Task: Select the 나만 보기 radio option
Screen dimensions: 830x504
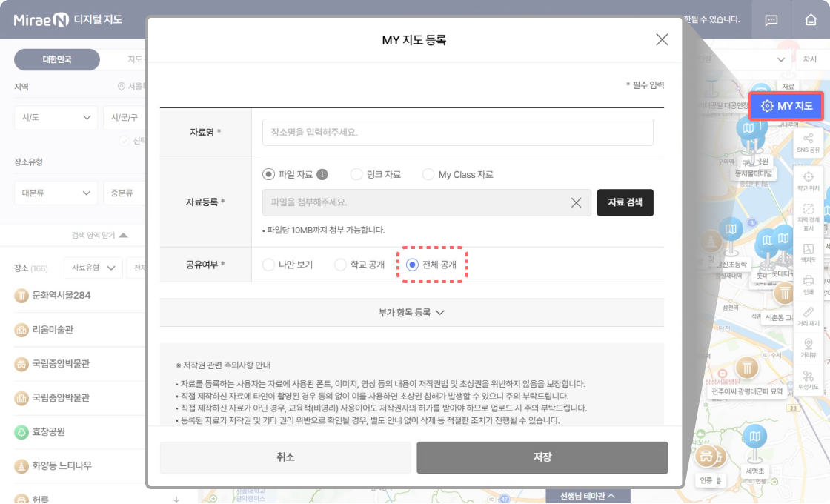Action: point(268,265)
